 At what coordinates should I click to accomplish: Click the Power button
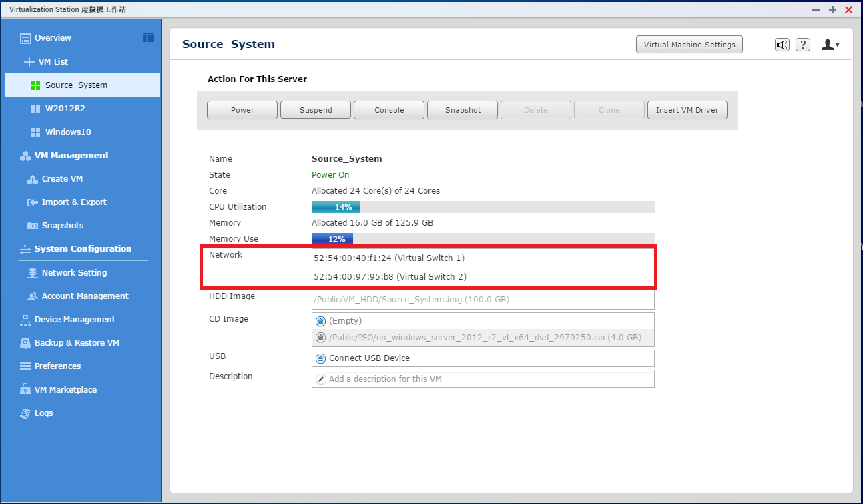pyautogui.click(x=242, y=110)
